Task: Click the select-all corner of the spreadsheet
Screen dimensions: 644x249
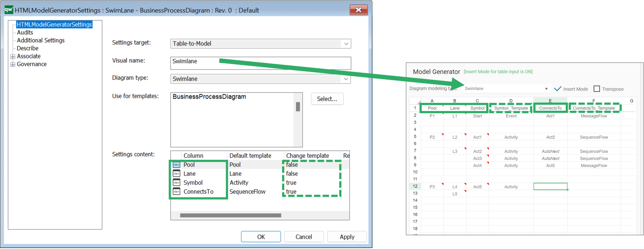Action: pos(415,101)
